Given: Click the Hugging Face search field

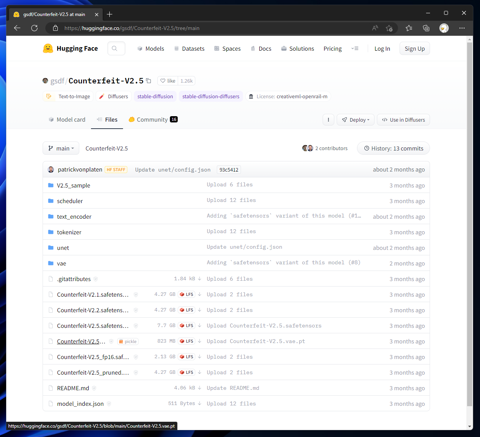Looking at the screenshot, I should point(116,49).
